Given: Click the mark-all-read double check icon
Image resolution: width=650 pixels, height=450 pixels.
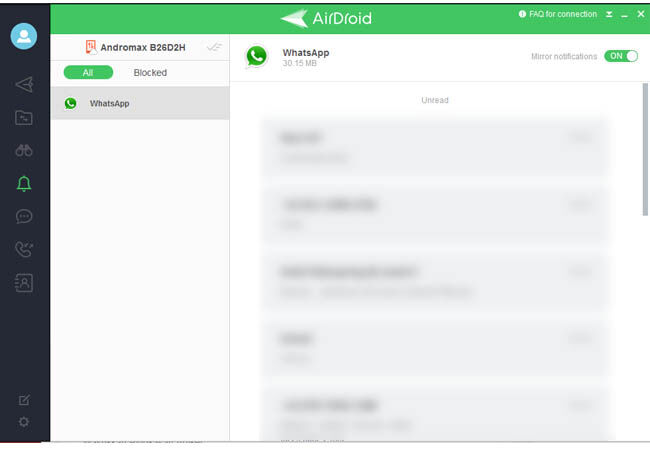Looking at the screenshot, I should click(x=214, y=47).
